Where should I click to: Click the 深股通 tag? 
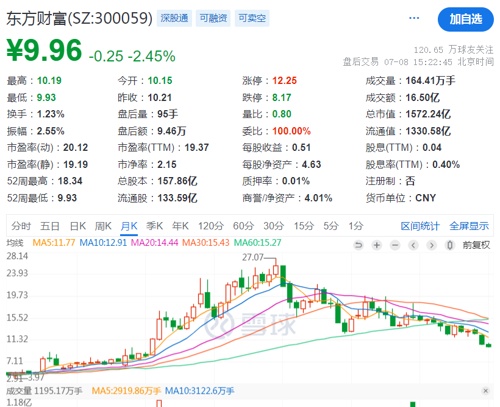point(174,18)
